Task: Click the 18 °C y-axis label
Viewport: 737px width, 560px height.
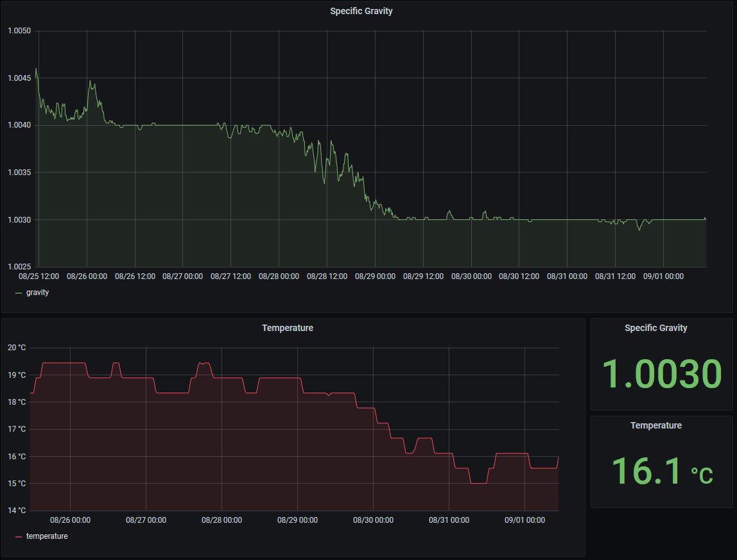Action: pos(17,402)
